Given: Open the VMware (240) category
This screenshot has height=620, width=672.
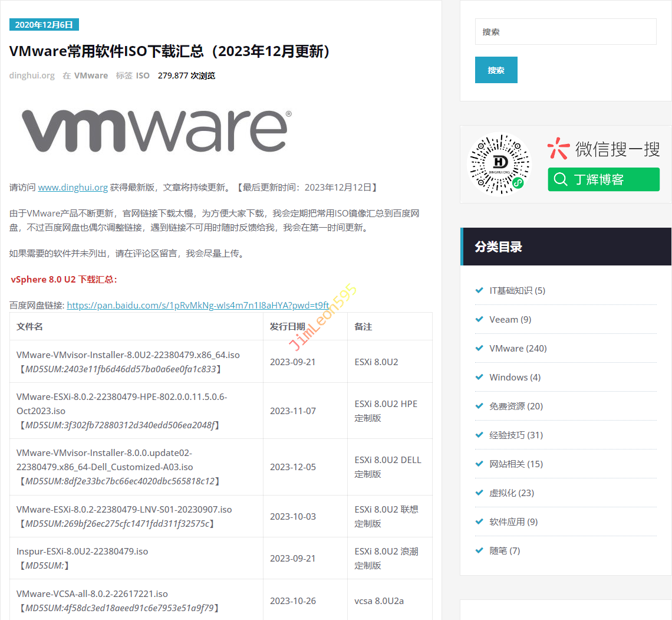Looking at the screenshot, I should (518, 348).
